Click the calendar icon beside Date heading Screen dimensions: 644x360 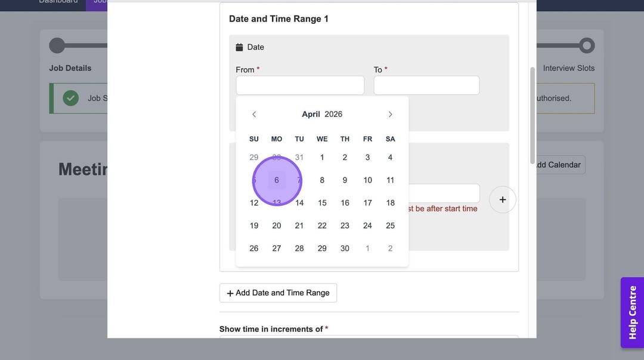click(x=240, y=47)
